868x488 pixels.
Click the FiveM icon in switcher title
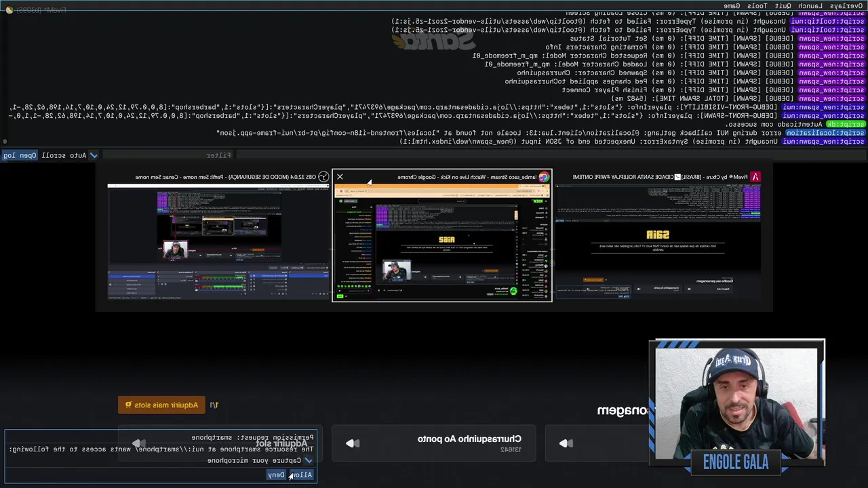coord(755,177)
